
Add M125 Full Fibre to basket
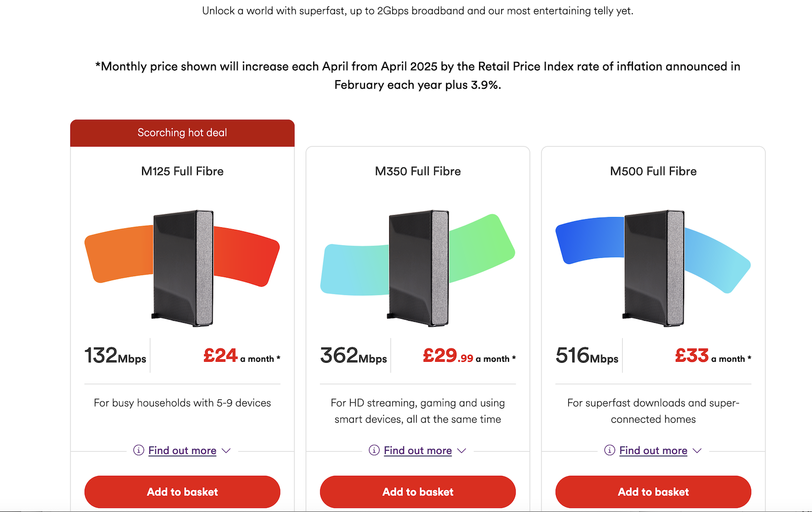182,492
